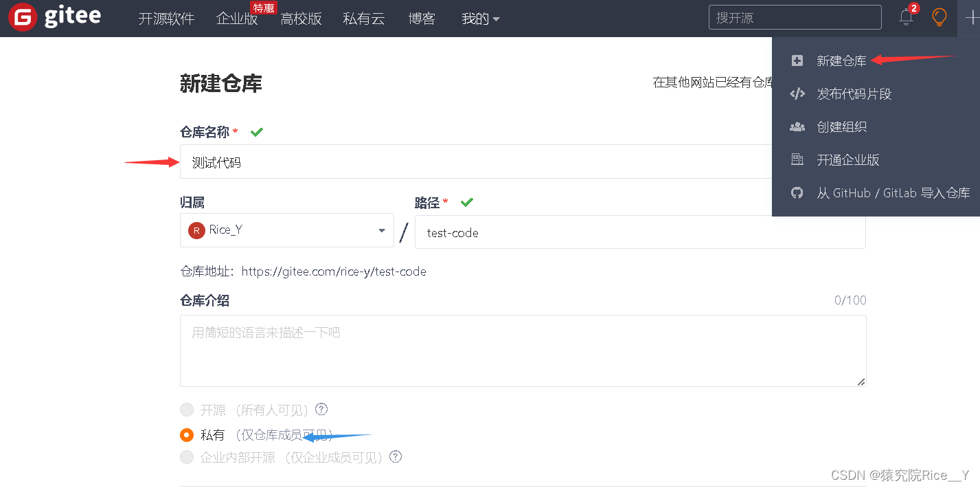This screenshot has width=980, height=488.
Task: Click the 仓库介绍 description textarea
Action: pyautogui.click(x=523, y=351)
